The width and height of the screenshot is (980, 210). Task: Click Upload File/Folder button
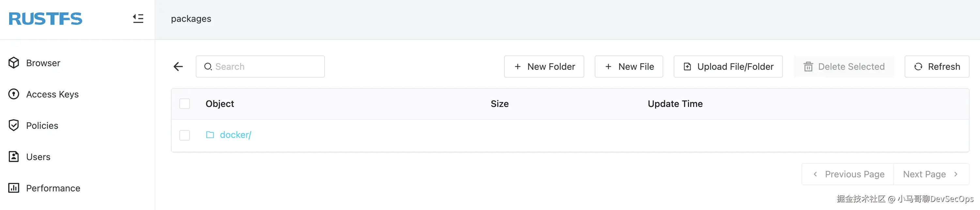click(x=728, y=67)
